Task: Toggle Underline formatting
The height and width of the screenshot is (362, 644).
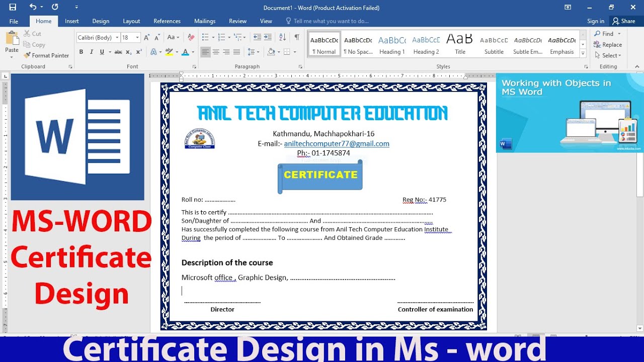Action: [102, 52]
